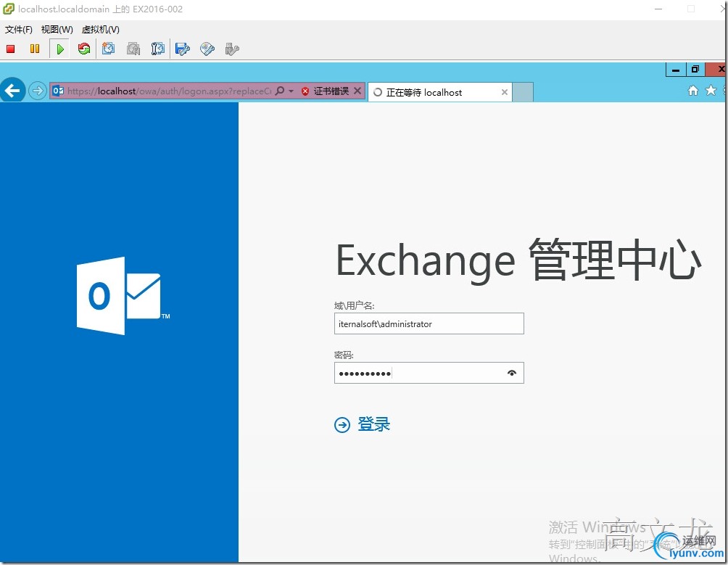This screenshot has width=728, height=565.
Task: Click the localhost URL in address bar
Action: 169,91
